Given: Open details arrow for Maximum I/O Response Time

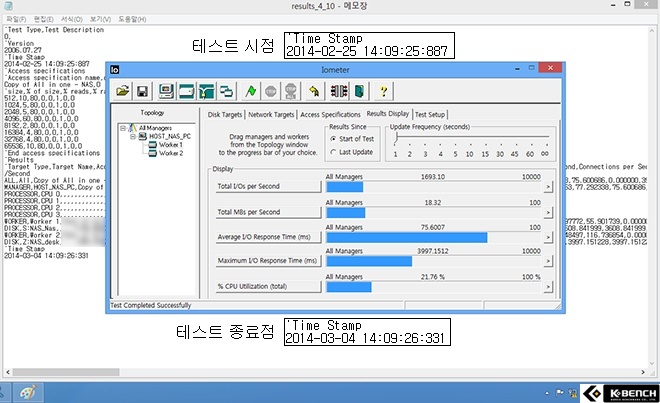Looking at the screenshot, I should point(548,261).
